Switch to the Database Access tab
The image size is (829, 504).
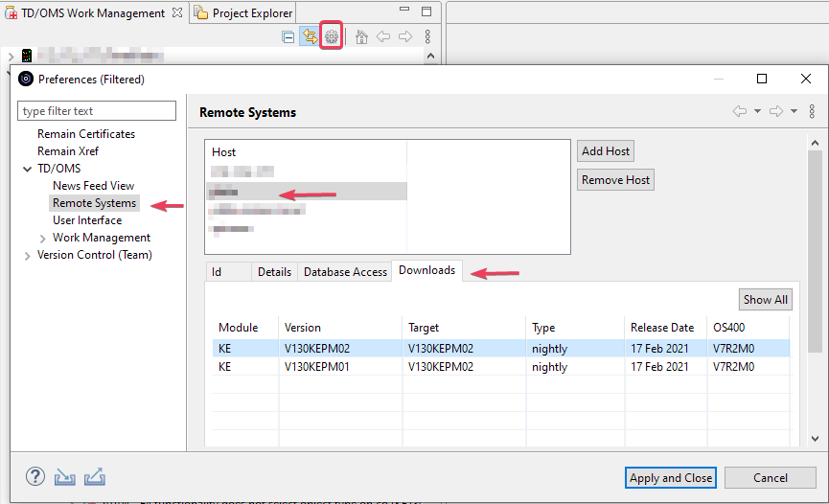[345, 272]
